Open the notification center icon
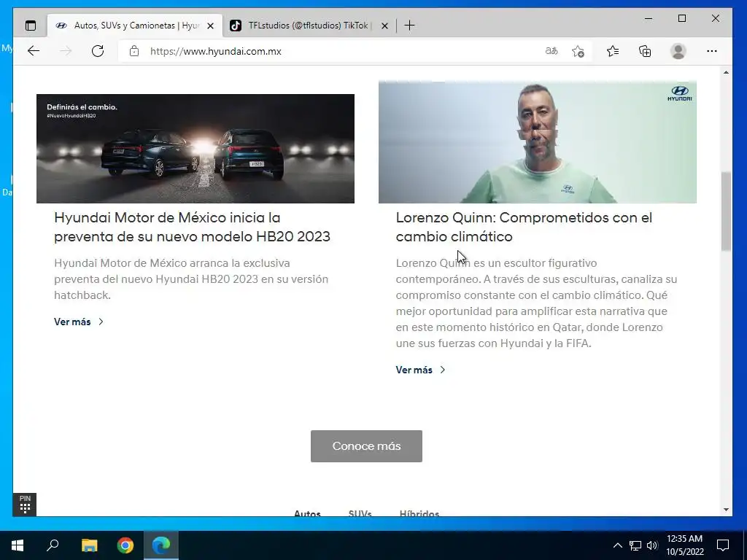Screen dimensions: 747x560 [723, 545]
